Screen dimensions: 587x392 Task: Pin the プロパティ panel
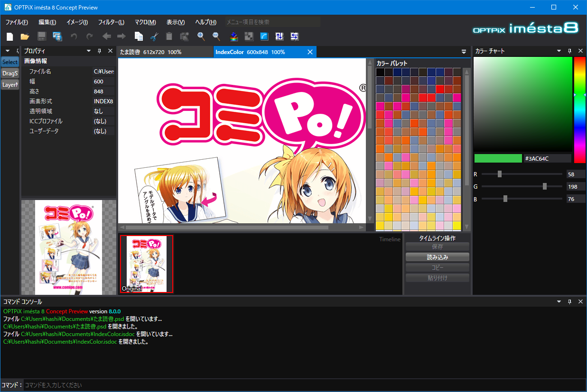coord(100,51)
